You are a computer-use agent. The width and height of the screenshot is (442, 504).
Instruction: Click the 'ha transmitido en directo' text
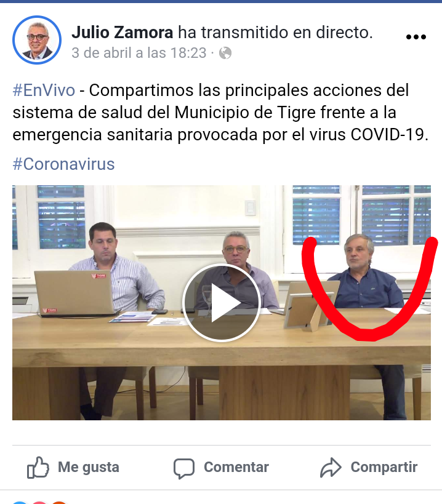click(276, 33)
